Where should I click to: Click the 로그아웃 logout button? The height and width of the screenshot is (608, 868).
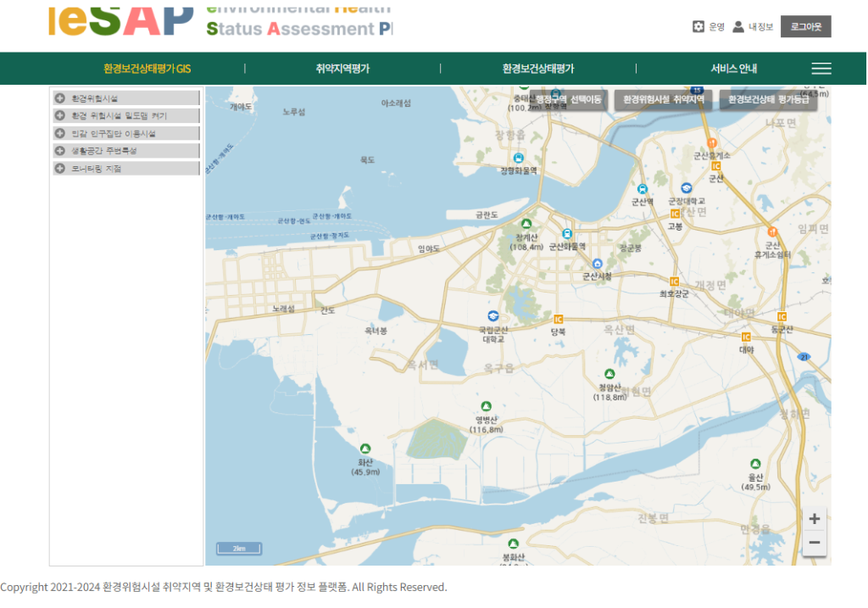coord(805,26)
